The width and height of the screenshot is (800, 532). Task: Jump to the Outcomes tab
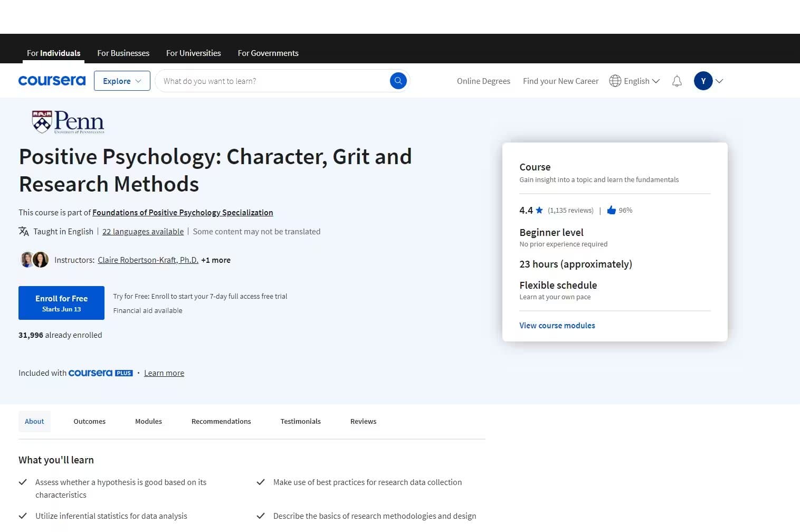pos(89,421)
